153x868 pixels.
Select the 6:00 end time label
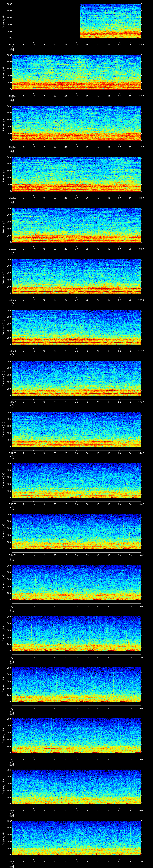point(141,96)
